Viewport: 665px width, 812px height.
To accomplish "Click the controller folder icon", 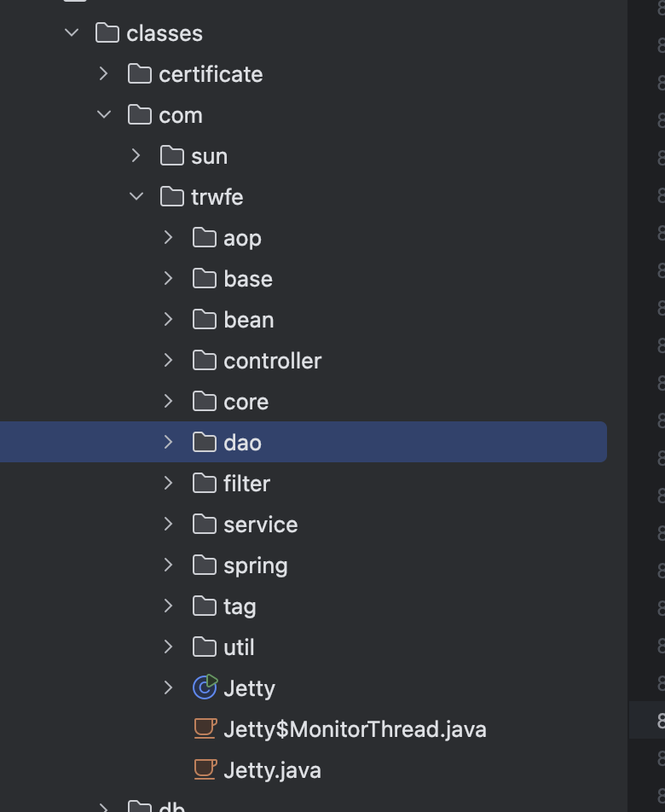I will [205, 360].
